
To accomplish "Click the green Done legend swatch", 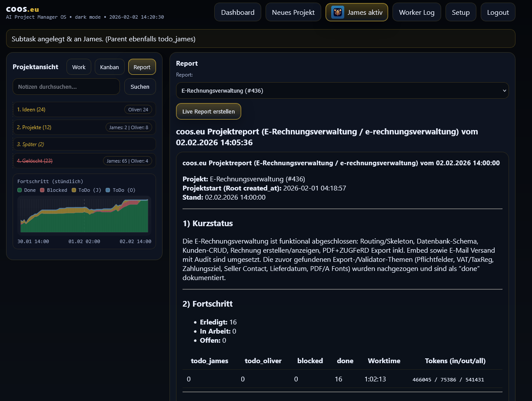I will point(20,190).
